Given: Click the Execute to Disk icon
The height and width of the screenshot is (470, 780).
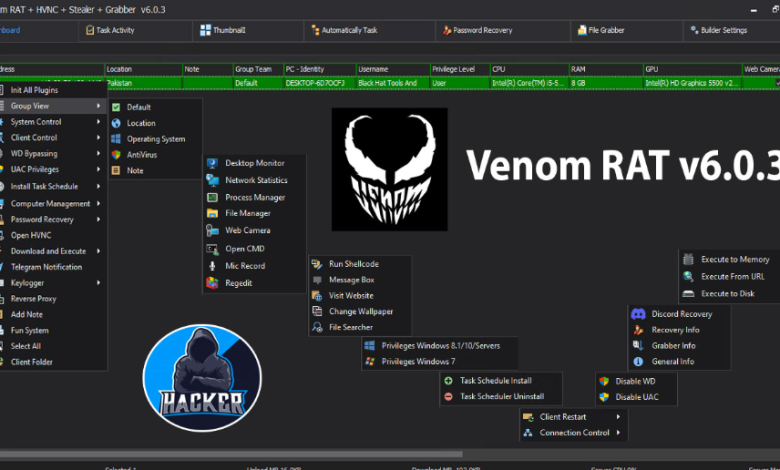Looking at the screenshot, I should [x=688, y=293].
